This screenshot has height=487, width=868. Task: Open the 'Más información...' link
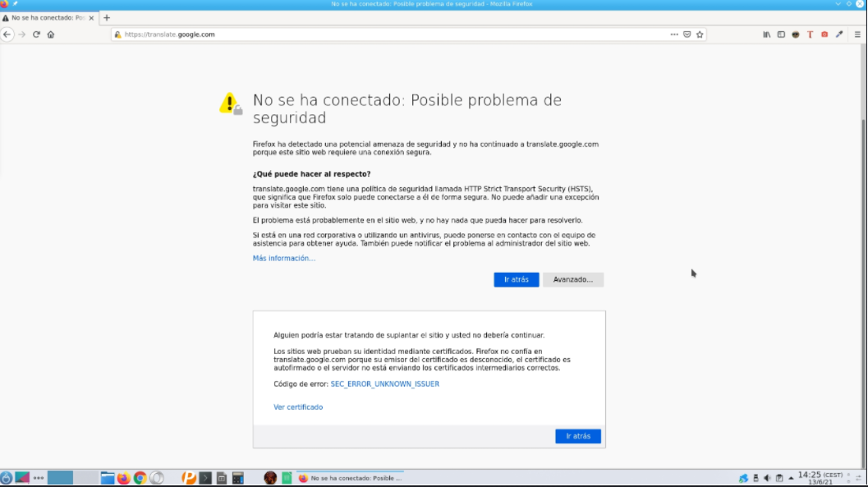point(284,258)
